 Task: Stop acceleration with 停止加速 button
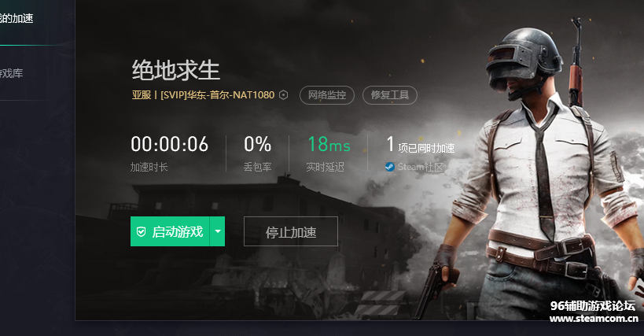pos(291,231)
